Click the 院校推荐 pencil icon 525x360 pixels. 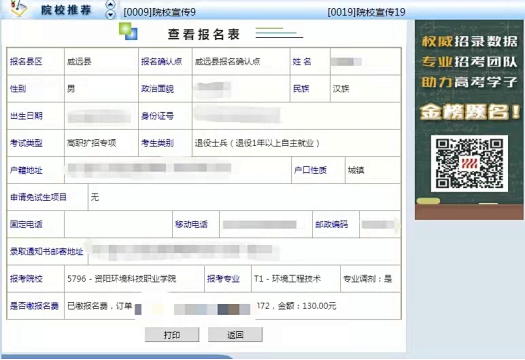[18, 8]
